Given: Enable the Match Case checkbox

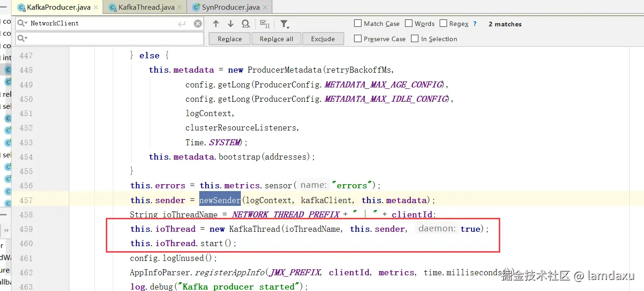Looking at the screenshot, I should coord(358,23).
